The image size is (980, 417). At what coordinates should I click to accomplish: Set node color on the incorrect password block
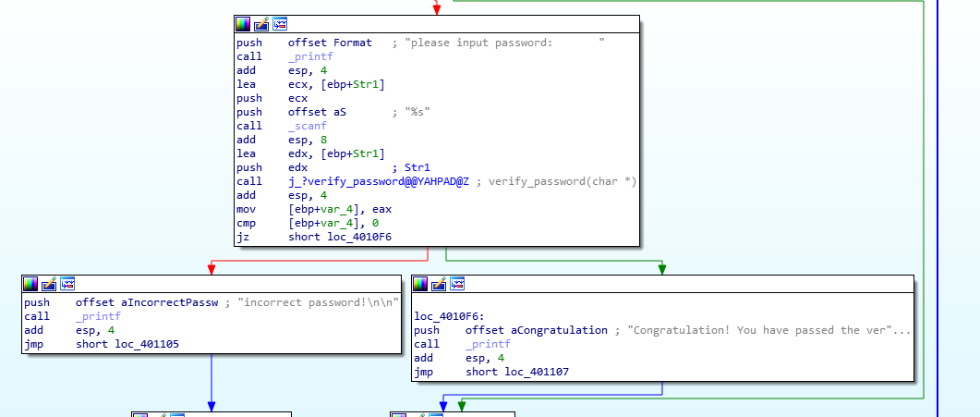(x=31, y=283)
